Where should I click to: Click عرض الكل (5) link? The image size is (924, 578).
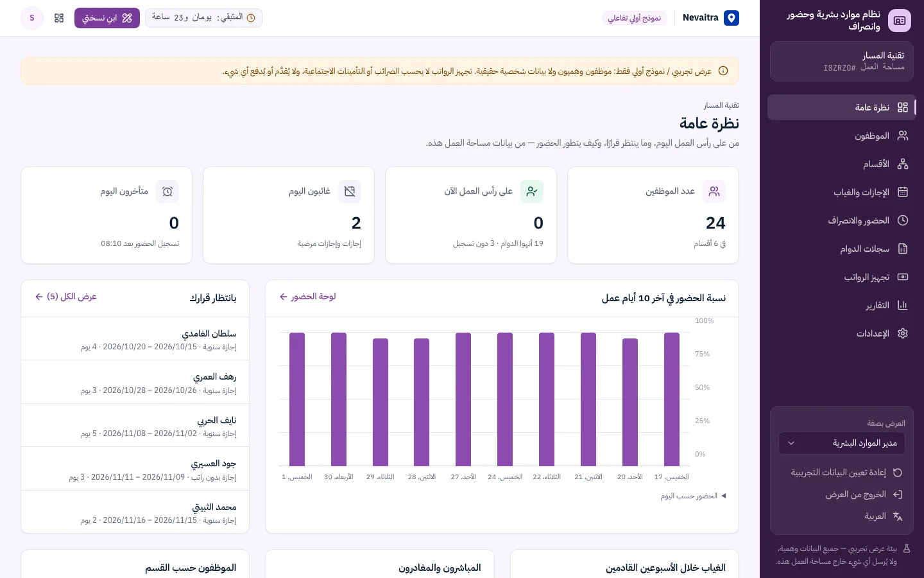click(x=65, y=297)
